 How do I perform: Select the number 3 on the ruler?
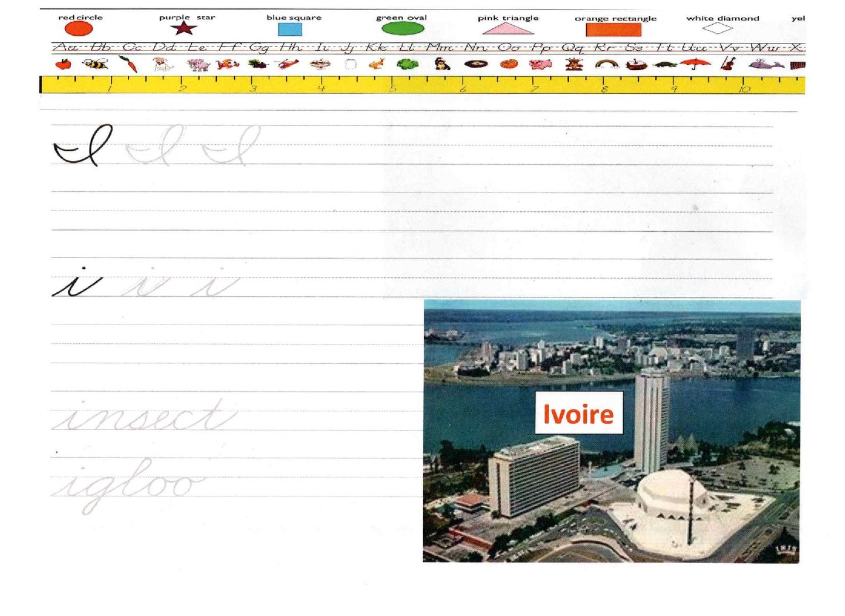253,89
